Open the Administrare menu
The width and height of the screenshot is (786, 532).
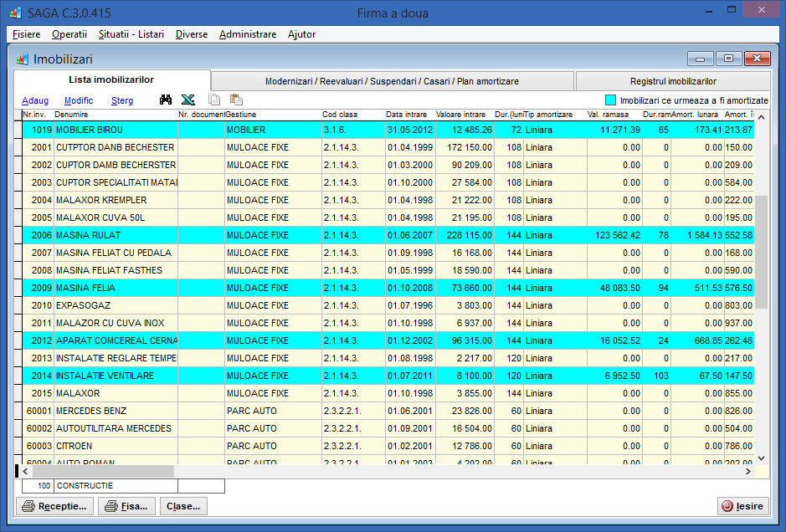[248, 34]
